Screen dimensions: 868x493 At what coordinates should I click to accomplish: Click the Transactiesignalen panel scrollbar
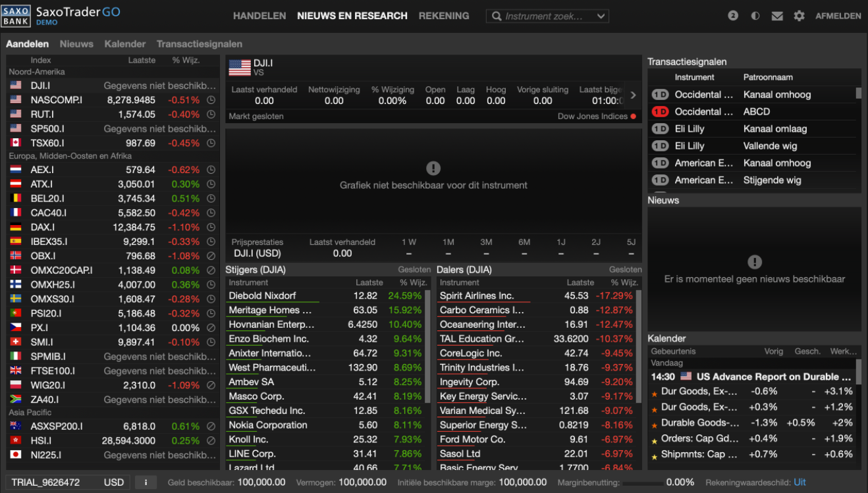coord(858,93)
